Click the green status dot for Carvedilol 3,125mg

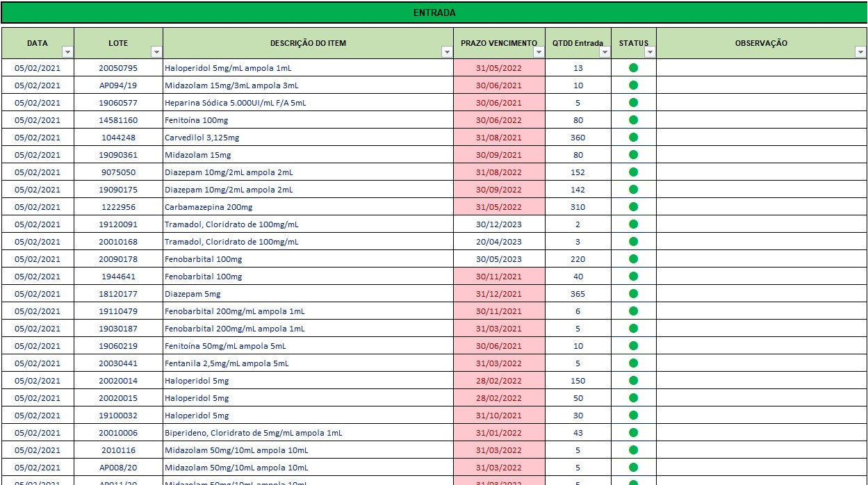tap(633, 138)
